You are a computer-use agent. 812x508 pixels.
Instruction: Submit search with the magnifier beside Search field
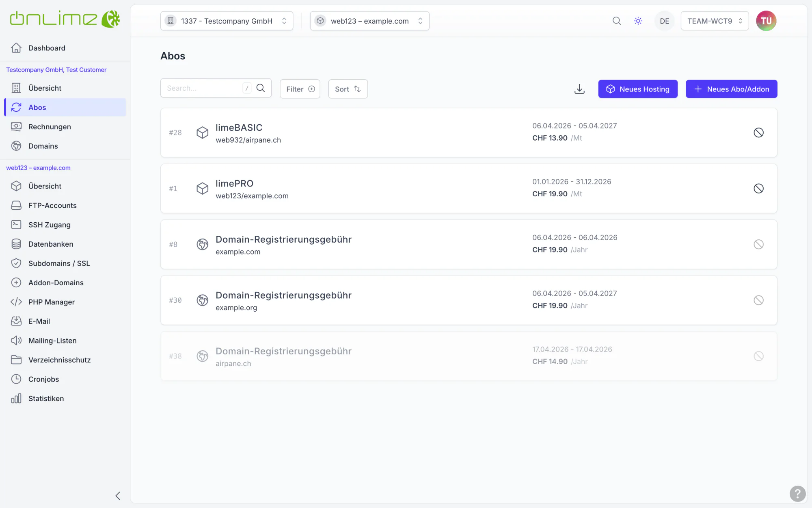tap(261, 88)
